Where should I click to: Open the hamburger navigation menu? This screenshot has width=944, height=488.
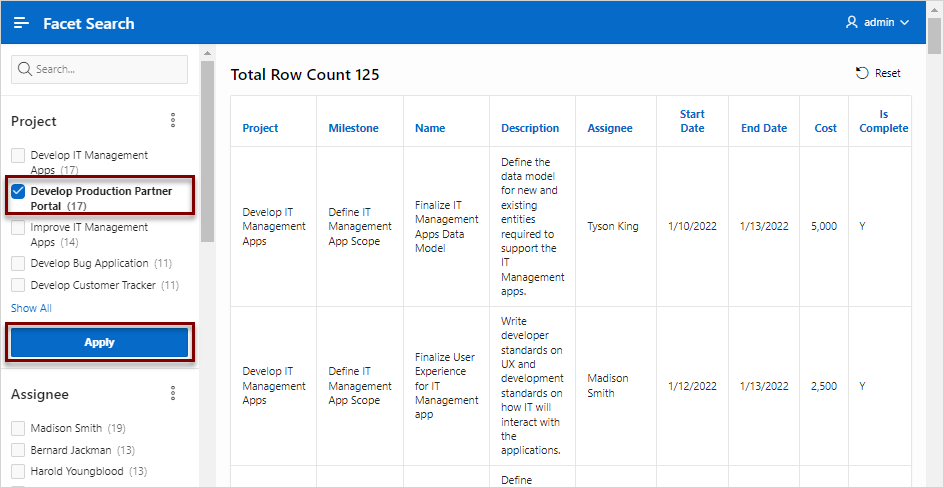pyautogui.click(x=21, y=23)
